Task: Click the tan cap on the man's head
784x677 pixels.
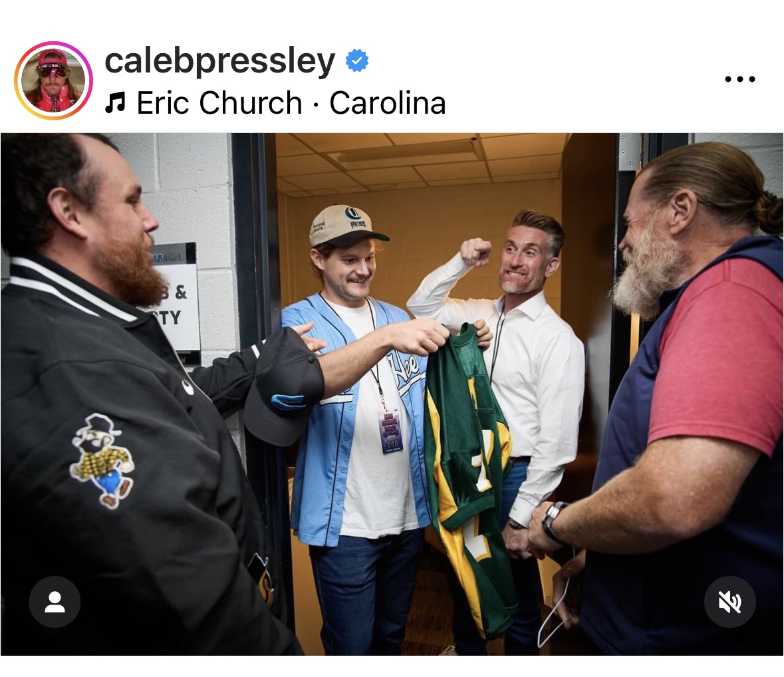Action: tap(346, 227)
